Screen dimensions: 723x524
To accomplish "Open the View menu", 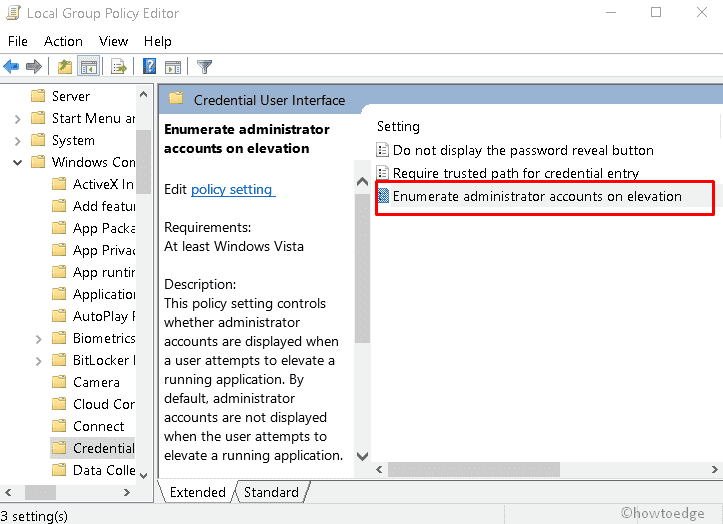I will pos(113,42).
